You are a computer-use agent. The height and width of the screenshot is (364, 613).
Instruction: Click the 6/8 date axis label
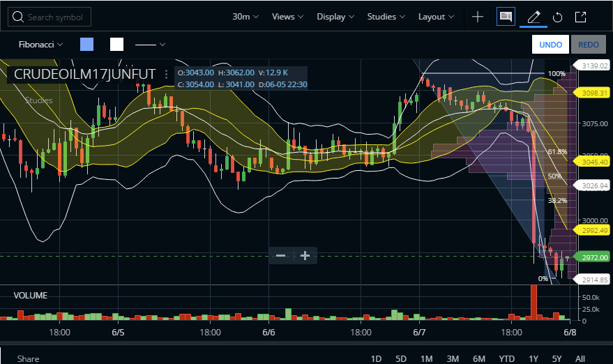[570, 333]
